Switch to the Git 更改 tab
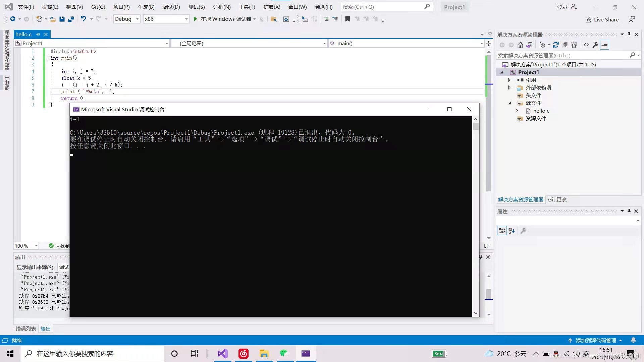Viewport: 644px width, 362px height. coord(557,199)
